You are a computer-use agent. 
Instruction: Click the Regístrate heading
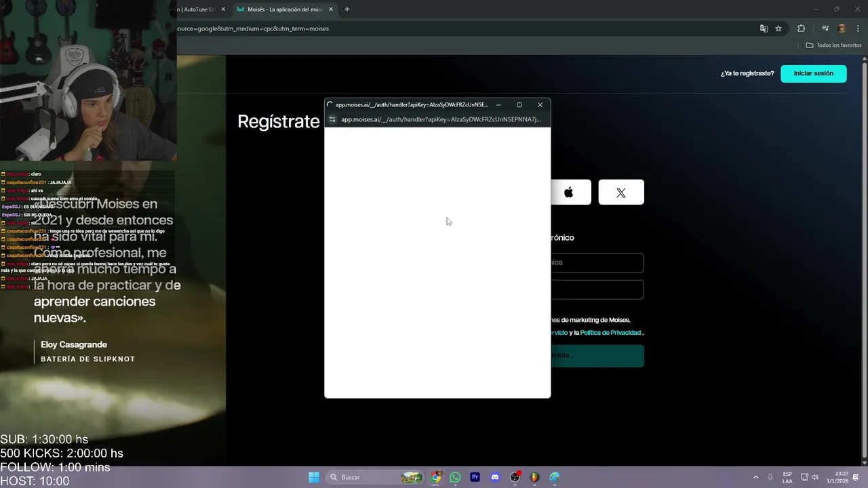pos(278,121)
